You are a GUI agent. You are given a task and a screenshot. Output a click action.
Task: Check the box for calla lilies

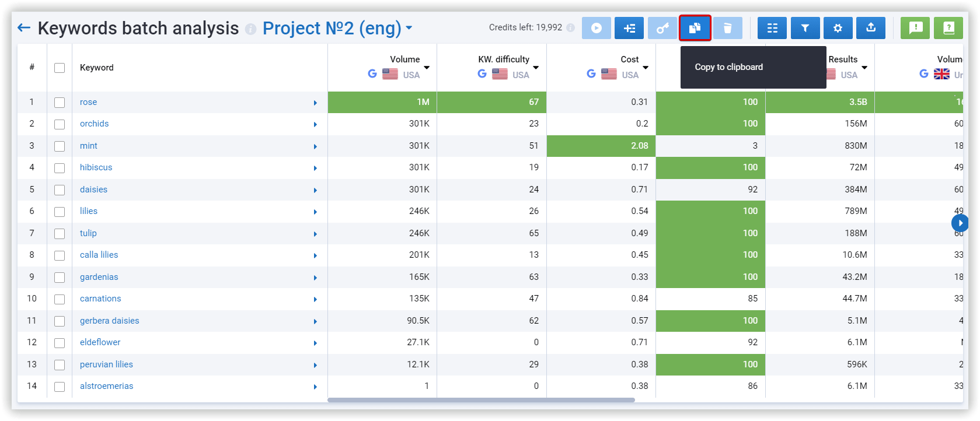point(60,255)
